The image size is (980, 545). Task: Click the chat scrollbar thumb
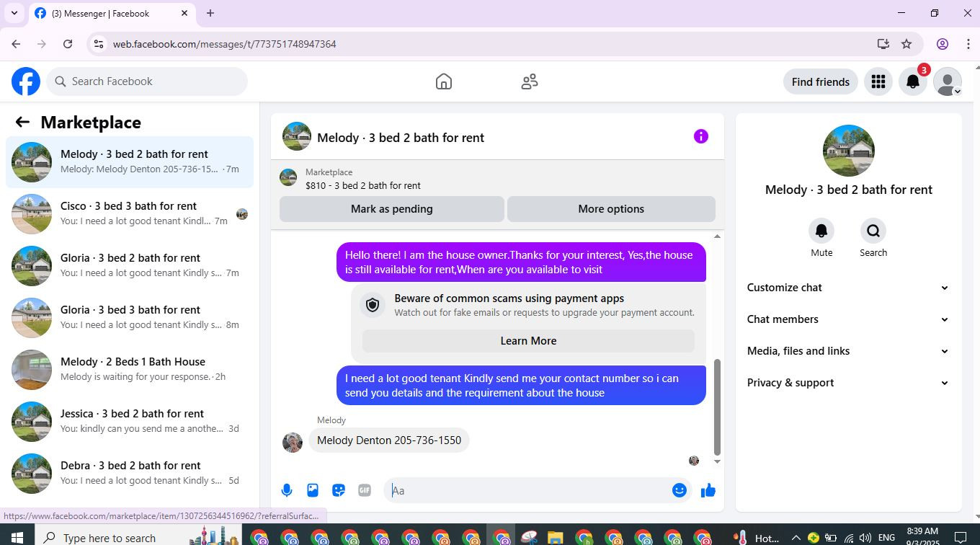pos(717,407)
